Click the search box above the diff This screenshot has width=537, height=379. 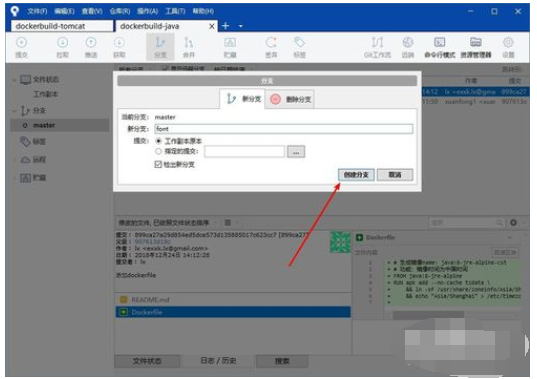(466, 223)
